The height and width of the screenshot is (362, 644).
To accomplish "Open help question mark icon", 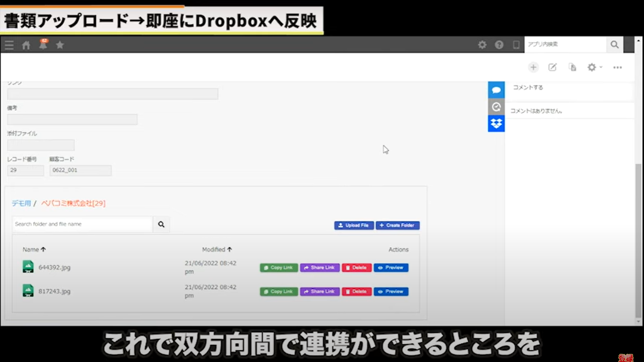I will tap(499, 44).
